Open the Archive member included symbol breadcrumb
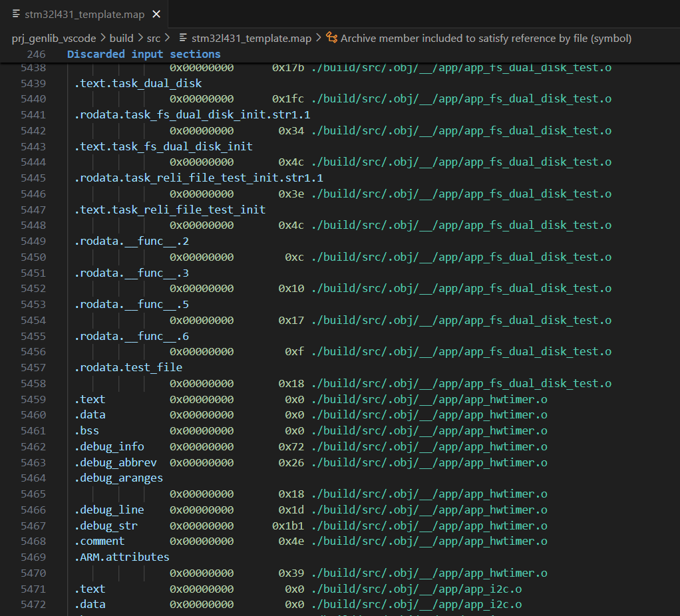The image size is (680, 616). 486,39
